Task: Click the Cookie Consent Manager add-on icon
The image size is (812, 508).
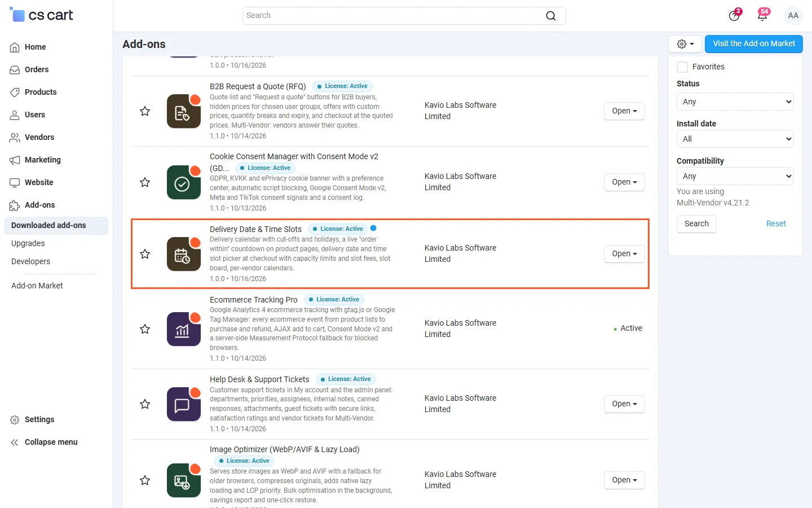Action: point(184,182)
